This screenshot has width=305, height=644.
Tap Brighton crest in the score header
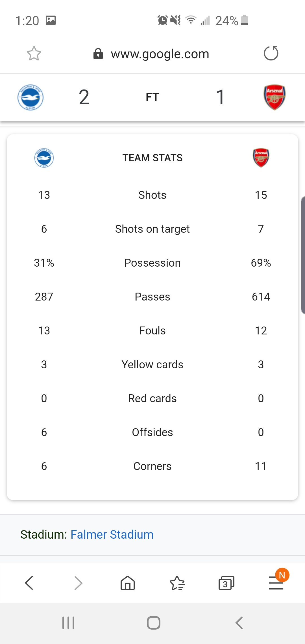[x=30, y=97]
